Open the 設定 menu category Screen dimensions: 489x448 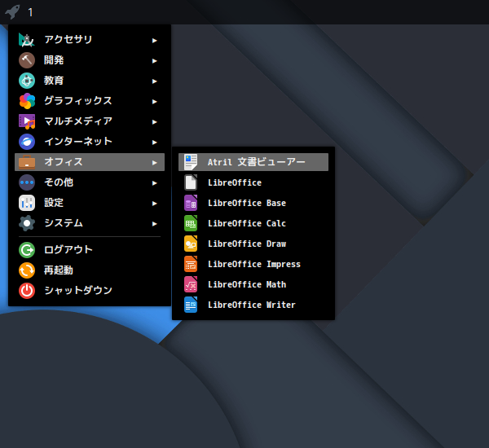pos(90,203)
